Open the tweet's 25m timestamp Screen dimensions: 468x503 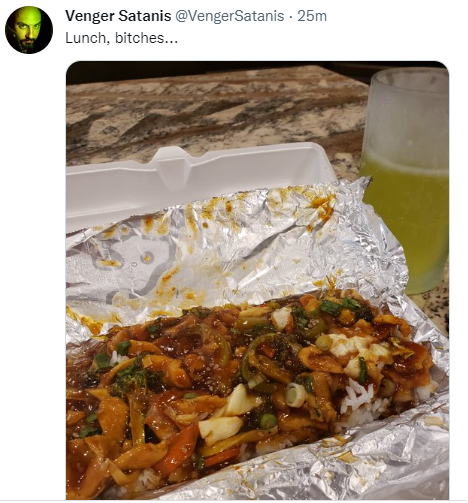point(312,16)
